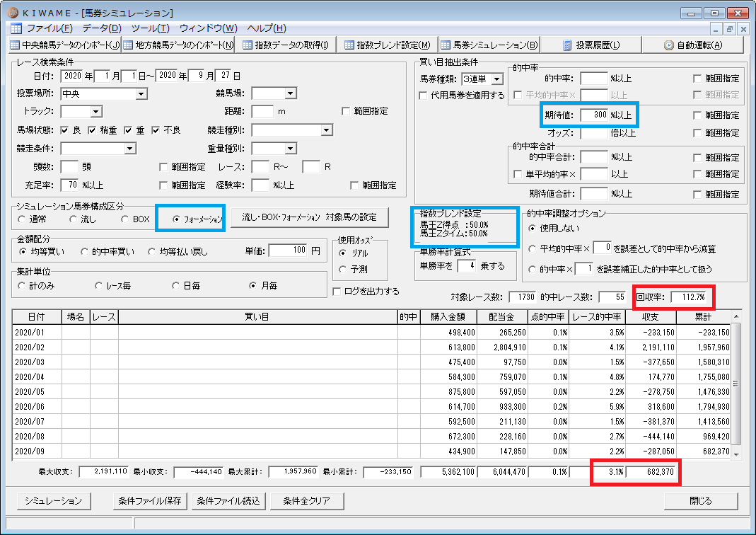The height and width of the screenshot is (535, 756).
Task: Click the 中央競馬データのインポート toolbar icon
Action: [15, 45]
